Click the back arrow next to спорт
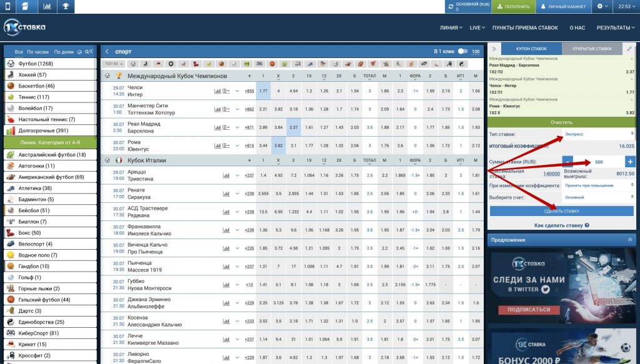The width and height of the screenshot is (640, 364). point(107,51)
